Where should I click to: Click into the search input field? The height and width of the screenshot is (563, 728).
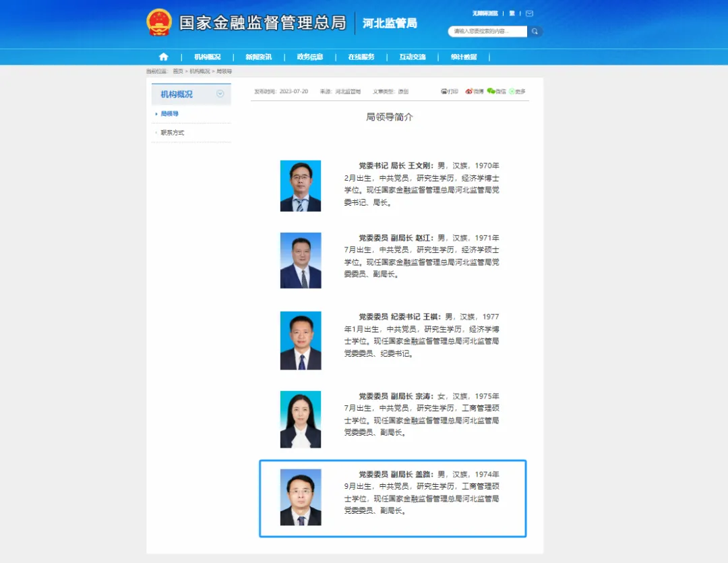tap(487, 31)
